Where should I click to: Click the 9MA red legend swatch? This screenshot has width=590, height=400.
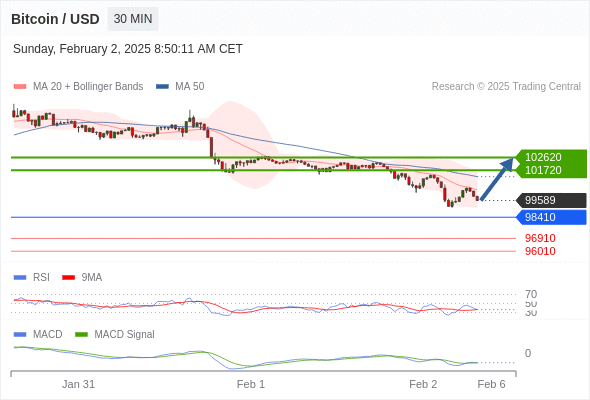[x=68, y=278]
